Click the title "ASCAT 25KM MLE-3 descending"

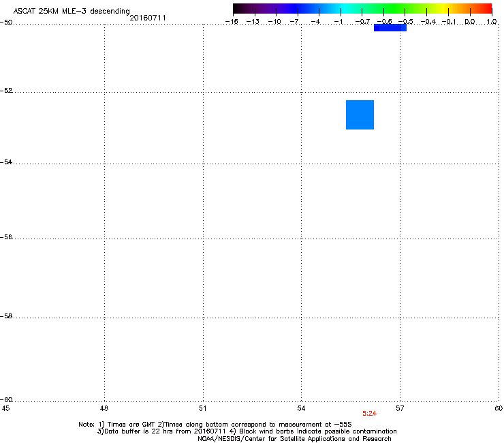[x=72, y=11]
